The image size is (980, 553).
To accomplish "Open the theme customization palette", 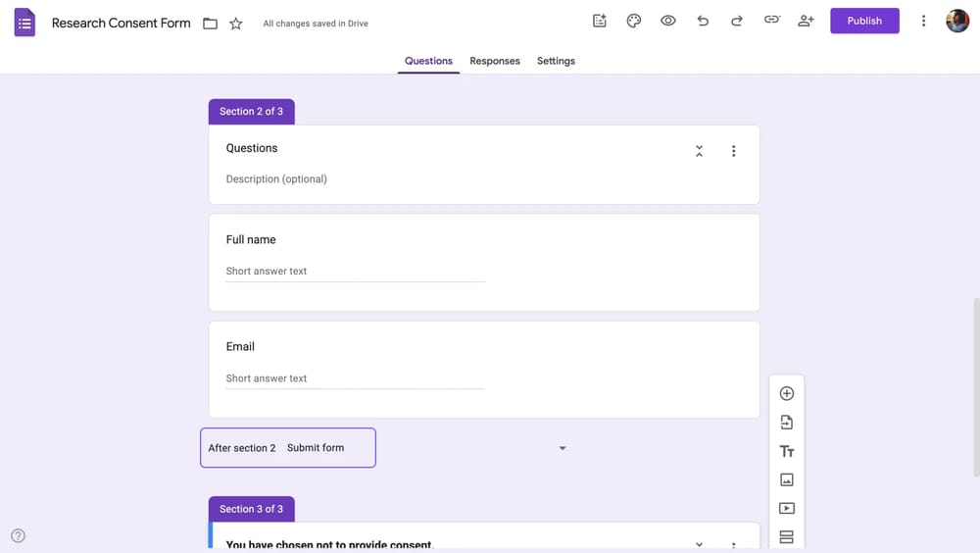I will 634,21.
